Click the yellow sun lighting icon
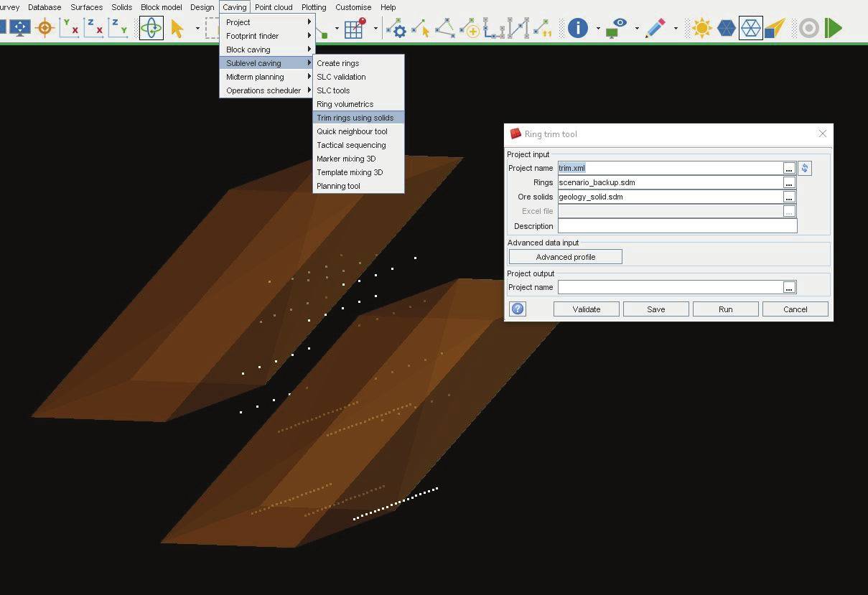This screenshot has height=595, width=868. point(701,28)
